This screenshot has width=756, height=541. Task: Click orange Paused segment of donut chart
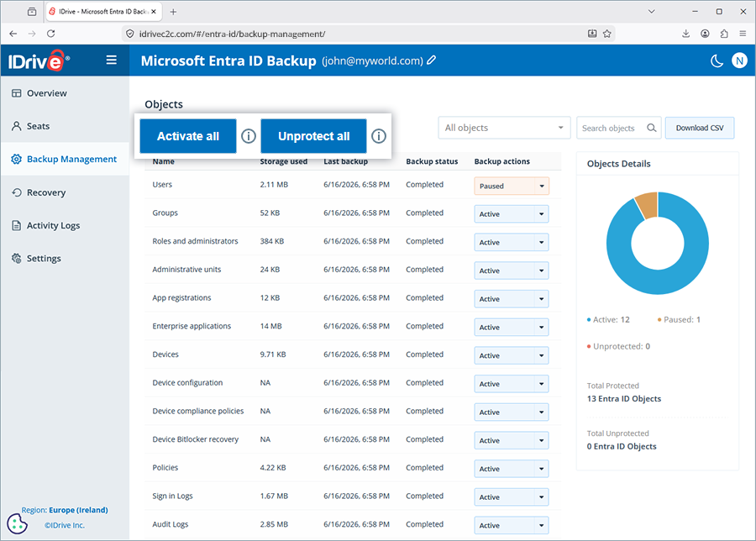648,205
